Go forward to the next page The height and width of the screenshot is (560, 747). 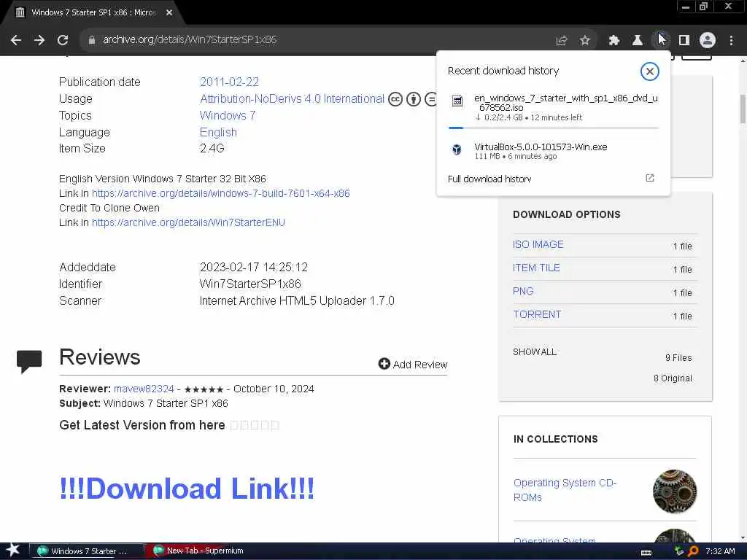[x=39, y=40]
